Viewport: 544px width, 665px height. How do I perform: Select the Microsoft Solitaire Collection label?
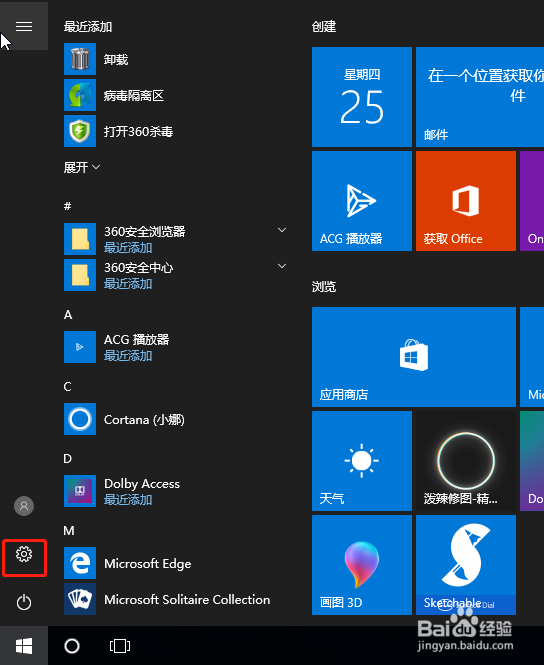click(x=187, y=599)
